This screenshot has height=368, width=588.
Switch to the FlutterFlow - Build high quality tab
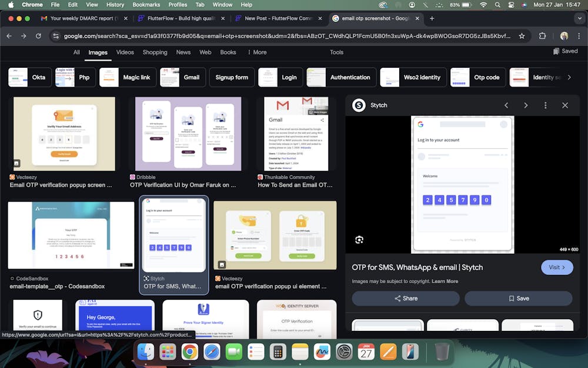(x=181, y=18)
